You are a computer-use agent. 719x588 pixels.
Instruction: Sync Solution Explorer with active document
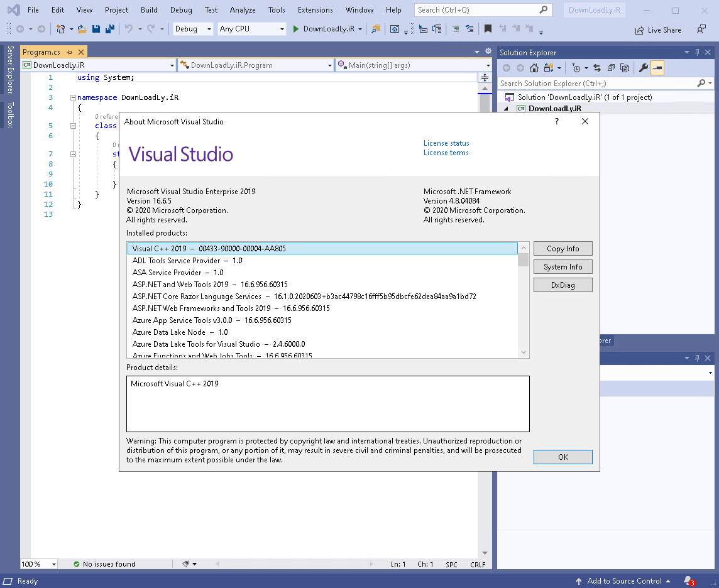click(597, 67)
